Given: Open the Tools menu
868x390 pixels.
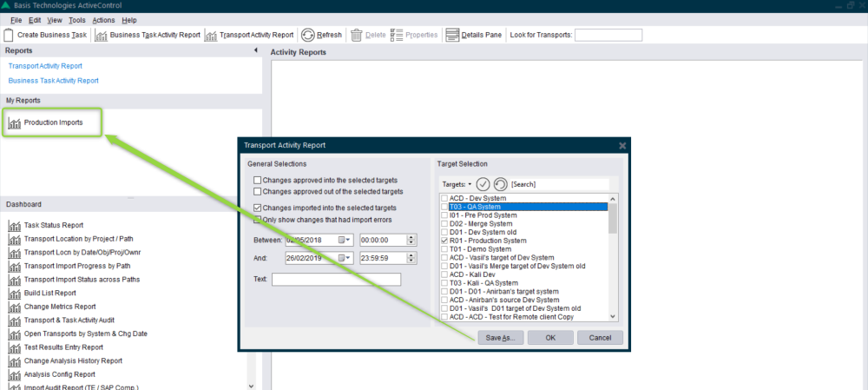Looking at the screenshot, I should click(x=77, y=20).
